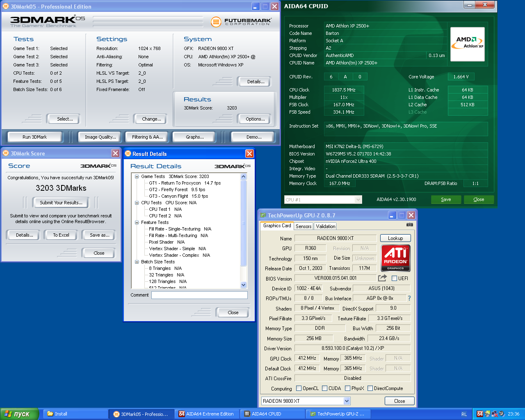Click To Excel in the Score window
Image resolution: width=525 pixels, height=420 pixels.
[x=61, y=235]
